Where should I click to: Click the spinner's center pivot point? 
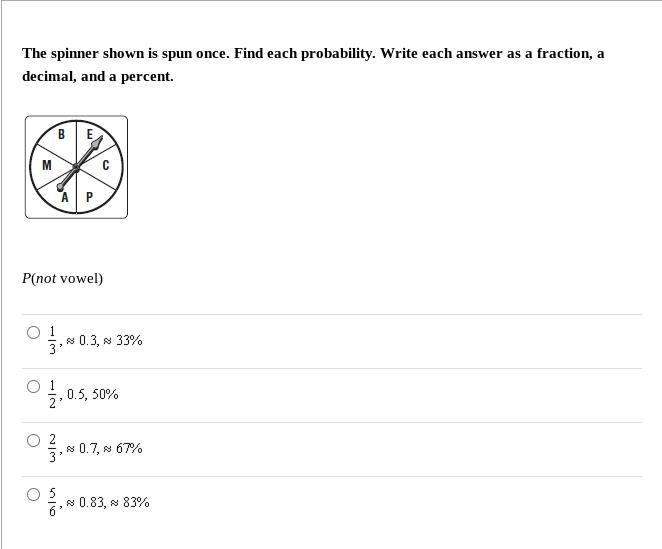76,166
